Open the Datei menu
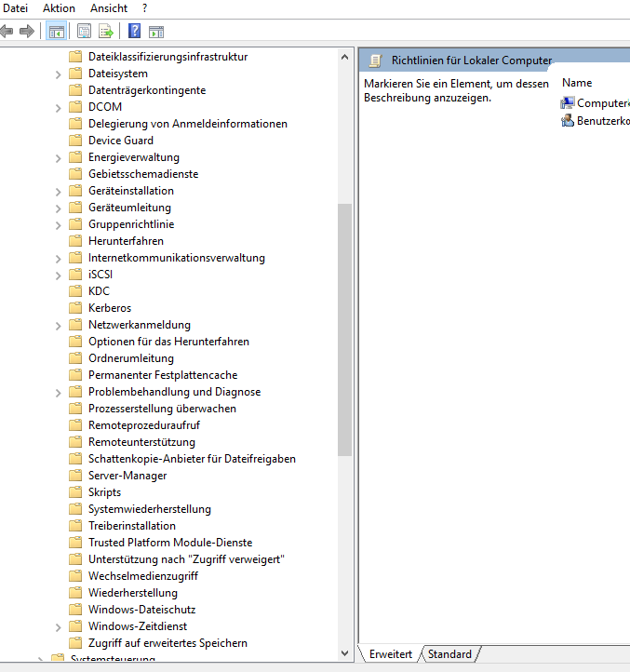630x672 pixels. coord(15,8)
